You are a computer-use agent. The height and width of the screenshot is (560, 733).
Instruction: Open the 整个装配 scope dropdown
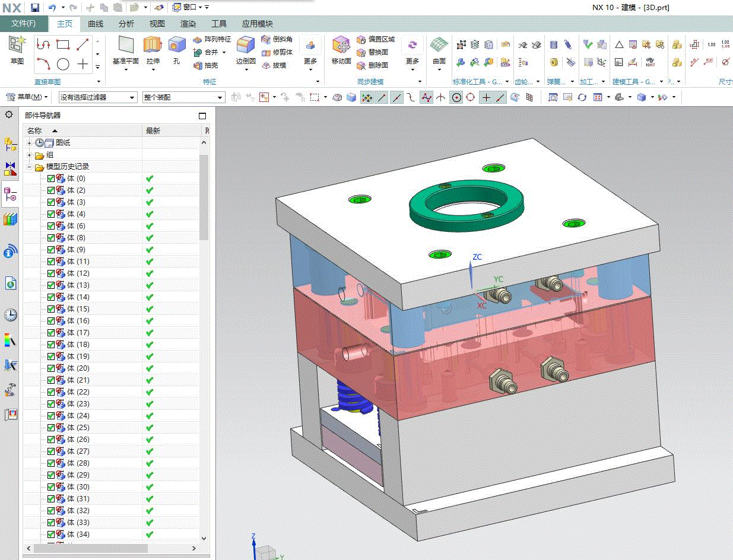tap(183, 97)
